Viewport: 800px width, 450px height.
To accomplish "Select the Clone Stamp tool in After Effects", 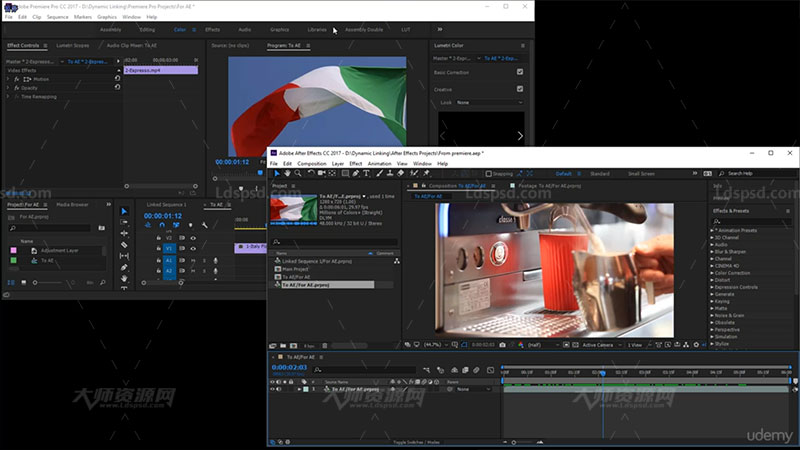I will pos(390,173).
